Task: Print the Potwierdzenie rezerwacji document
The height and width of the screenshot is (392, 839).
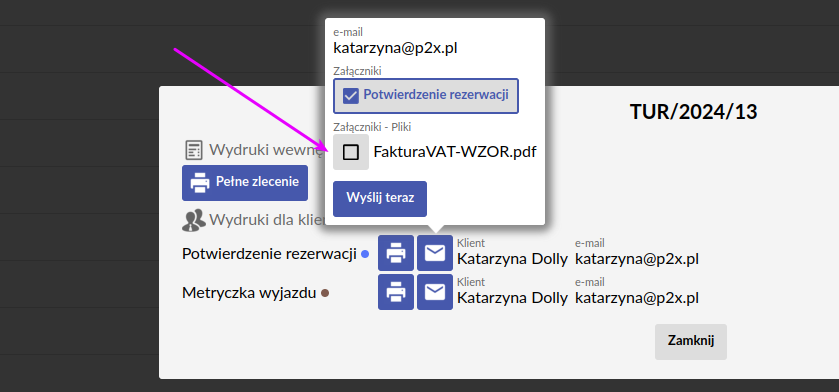Action: click(x=396, y=253)
